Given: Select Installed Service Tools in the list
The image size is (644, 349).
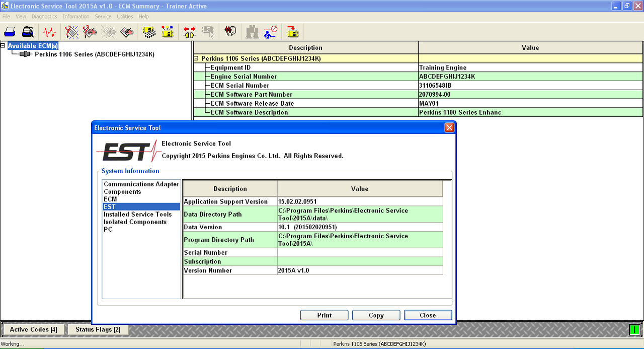Looking at the screenshot, I should [x=138, y=215].
